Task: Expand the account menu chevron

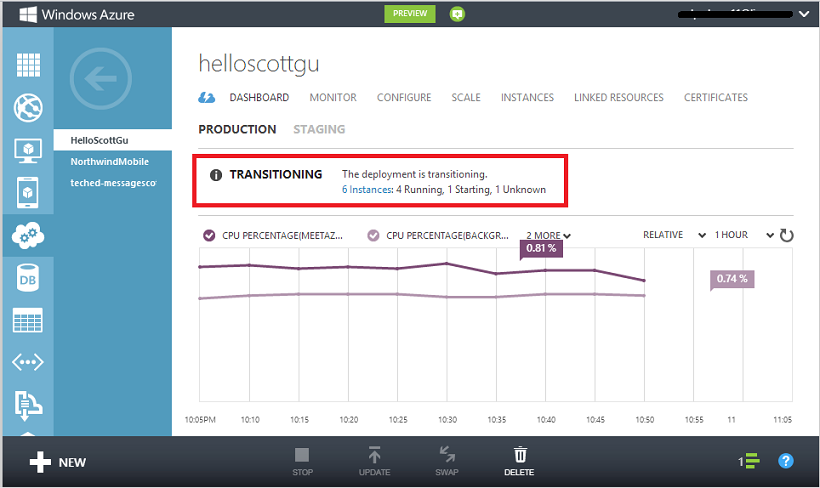Action: (804, 14)
